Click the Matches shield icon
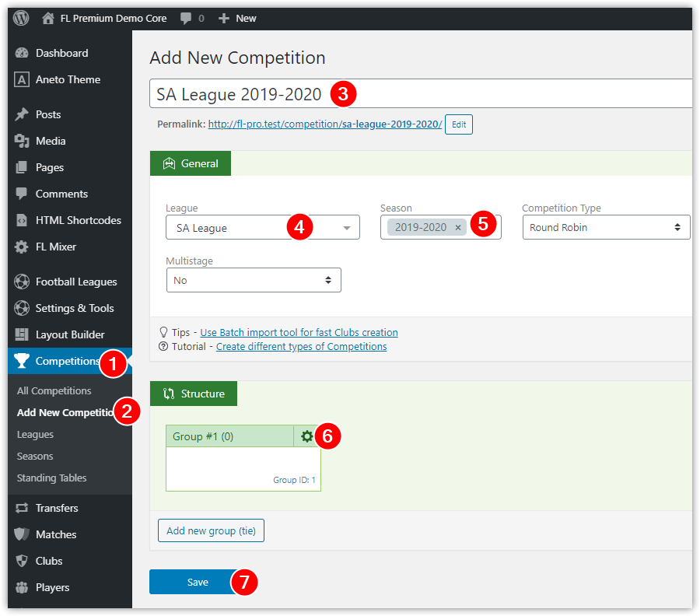This screenshot has width=700, height=616. pyautogui.click(x=22, y=534)
